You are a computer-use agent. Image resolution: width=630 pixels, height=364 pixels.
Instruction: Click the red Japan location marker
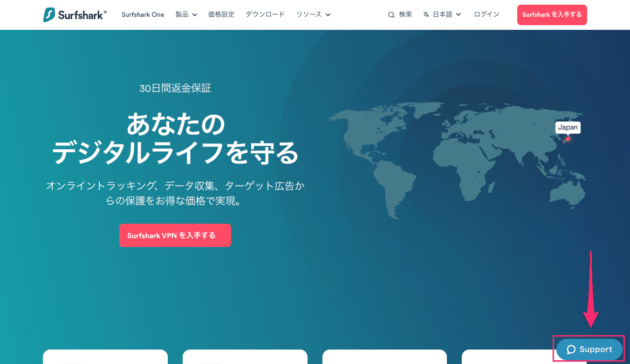click(x=568, y=139)
